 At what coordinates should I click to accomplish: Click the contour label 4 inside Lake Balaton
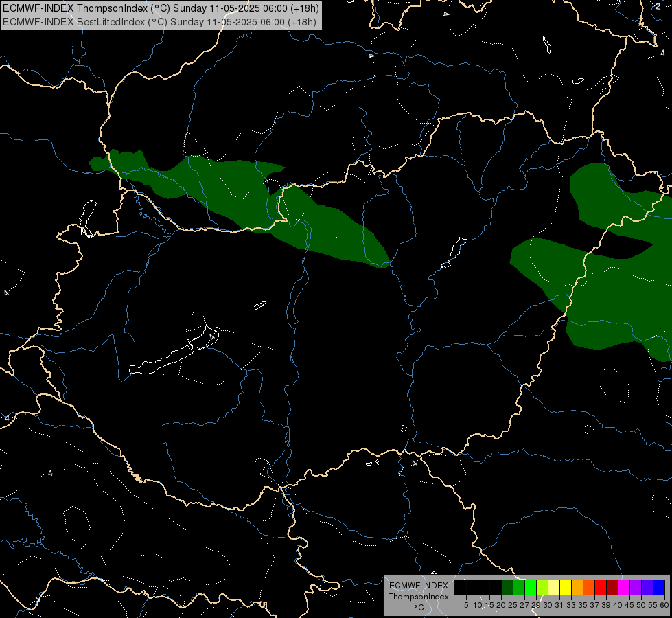[212, 338]
